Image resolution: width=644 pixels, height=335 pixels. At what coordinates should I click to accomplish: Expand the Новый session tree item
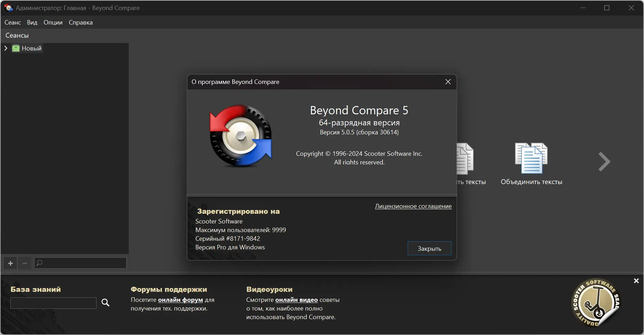point(5,48)
